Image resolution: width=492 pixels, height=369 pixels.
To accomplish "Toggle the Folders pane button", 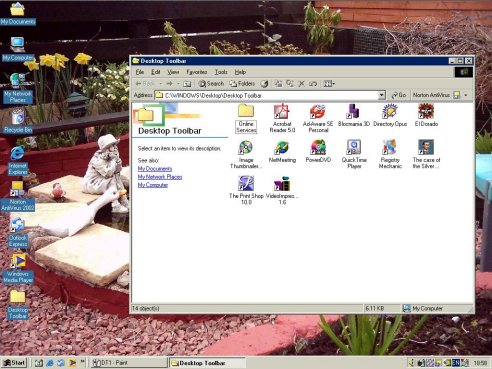I will [242, 84].
